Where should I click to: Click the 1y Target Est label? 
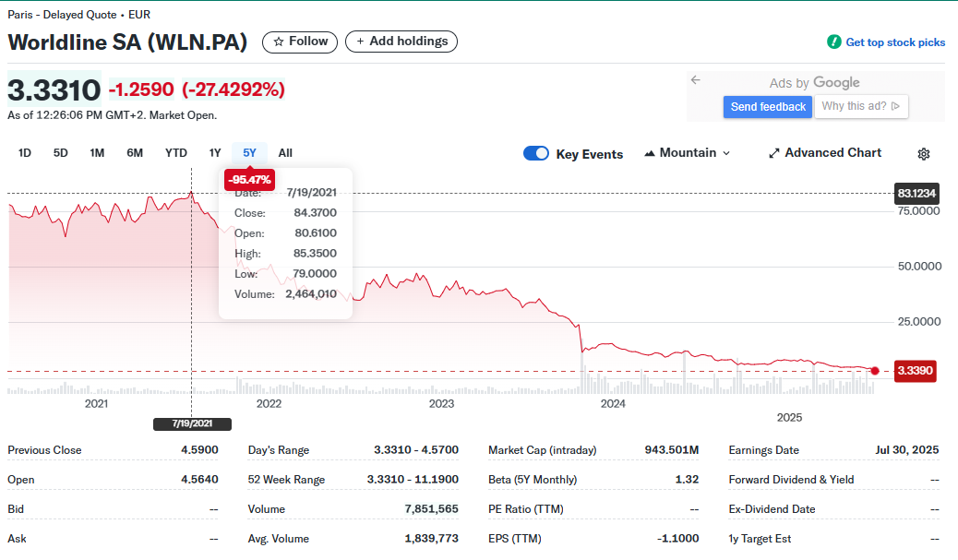[760, 539]
